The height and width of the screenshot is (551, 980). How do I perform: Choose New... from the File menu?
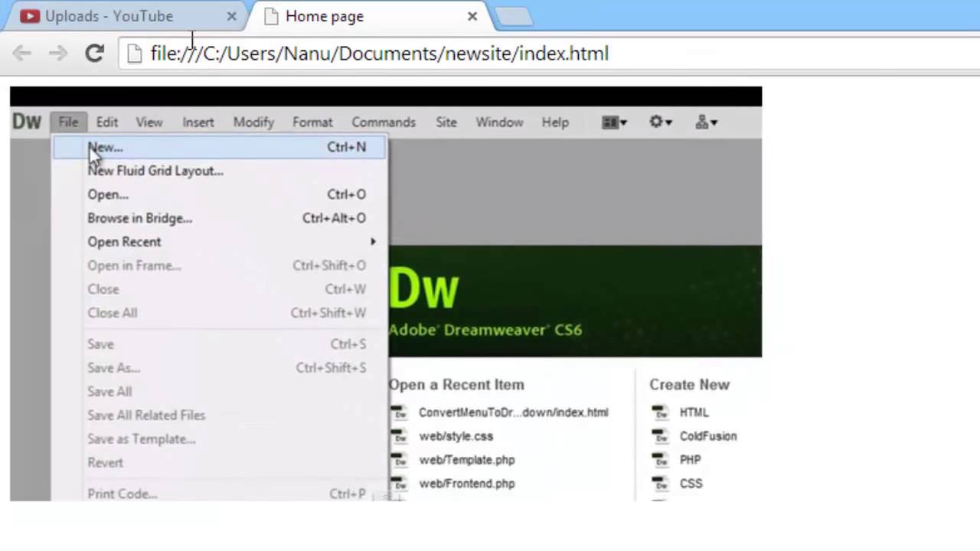105,147
